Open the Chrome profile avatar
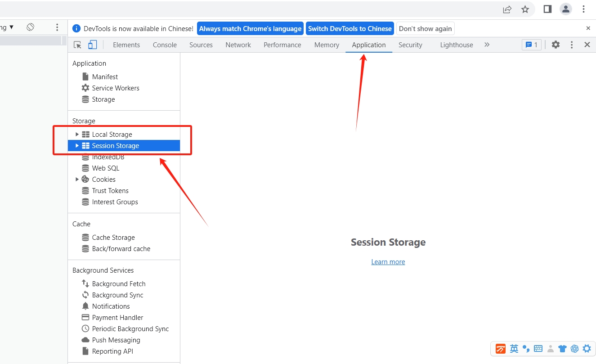The height and width of the screenshot is (364, 596). [x=565, y=9]
